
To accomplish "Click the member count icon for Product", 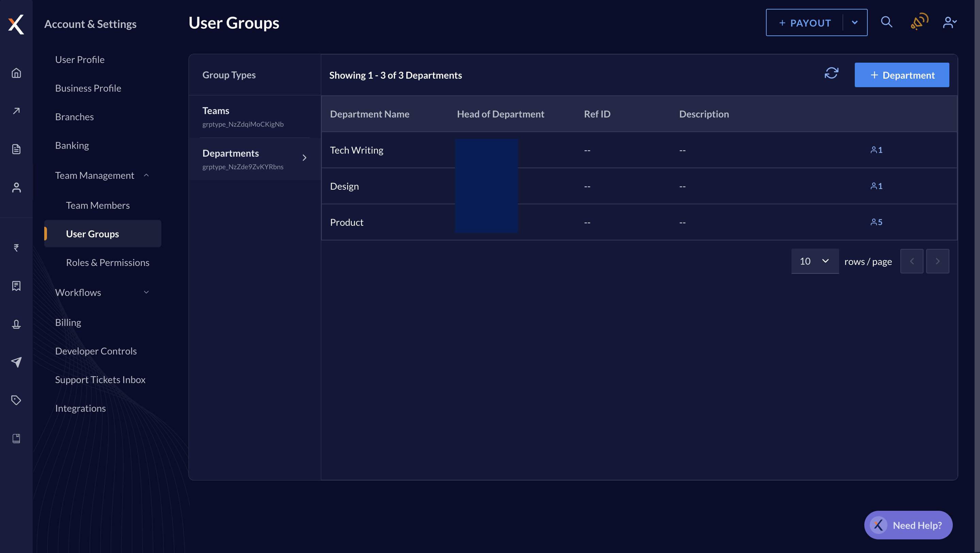I will click(875, 222).
